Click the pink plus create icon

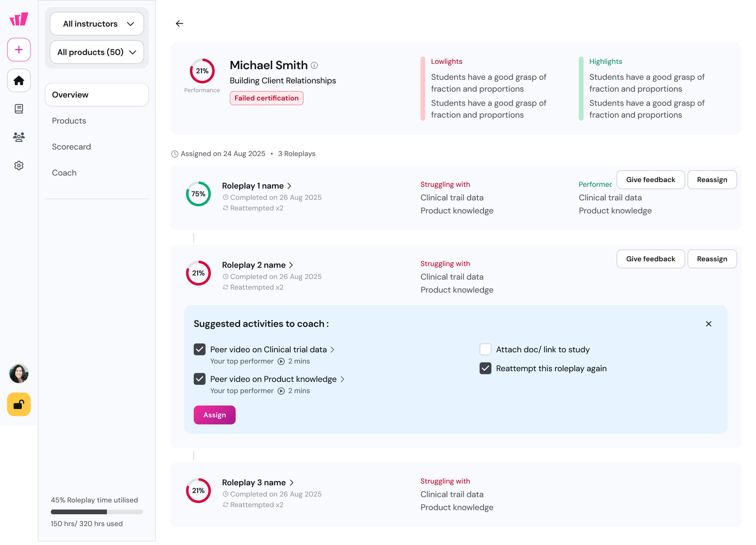pos(19,50)
